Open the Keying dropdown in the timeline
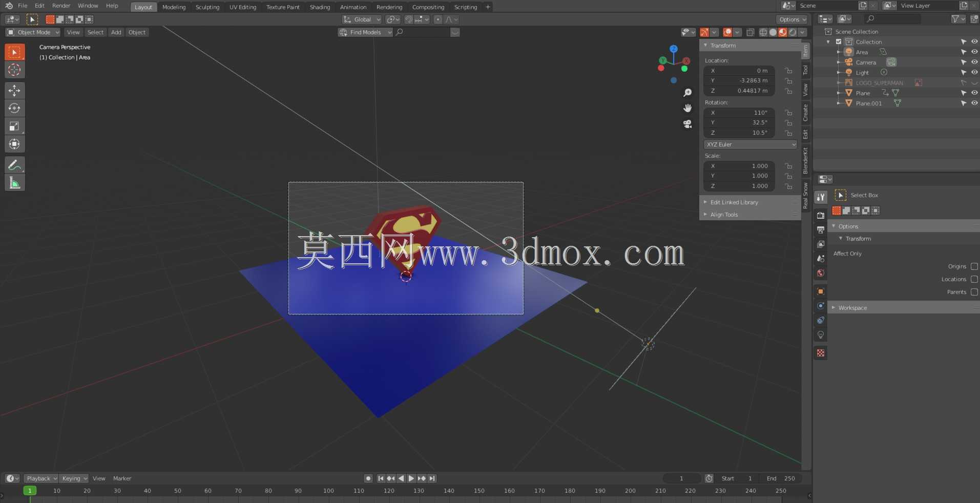The width and height of the screenshot is (980, 503). pos(74,478)
